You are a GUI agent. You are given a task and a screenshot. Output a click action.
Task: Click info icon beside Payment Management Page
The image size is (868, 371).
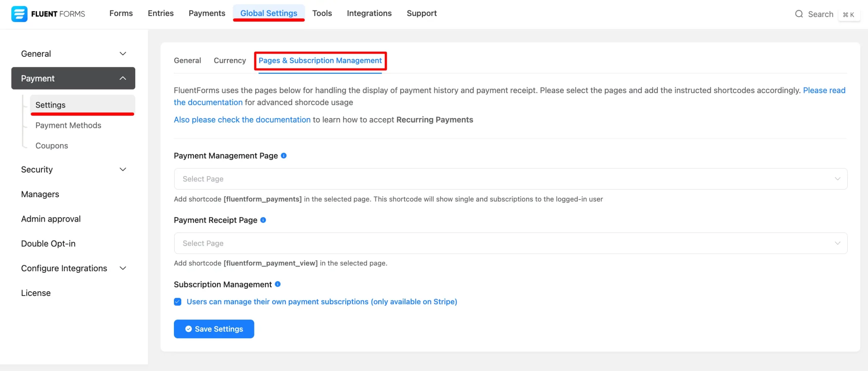click(284, 155)
